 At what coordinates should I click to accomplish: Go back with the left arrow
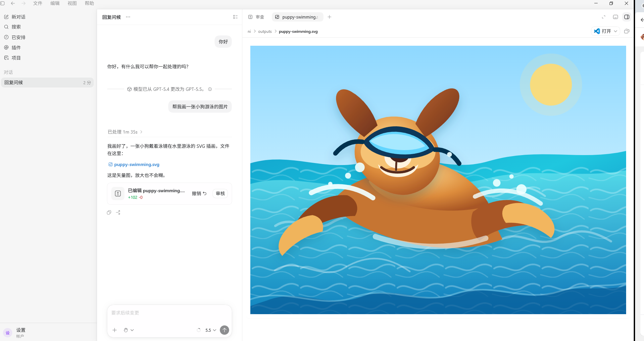[13, 3]
